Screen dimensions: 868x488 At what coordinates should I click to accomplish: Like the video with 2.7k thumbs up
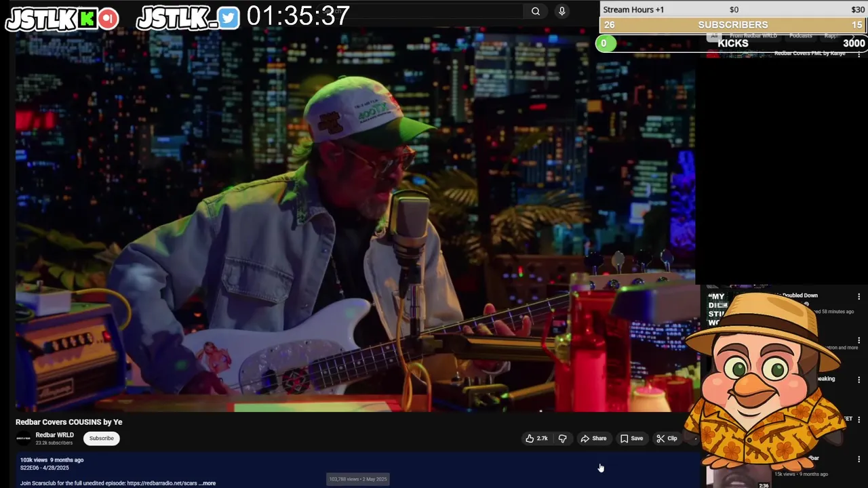tap(536, 439)
